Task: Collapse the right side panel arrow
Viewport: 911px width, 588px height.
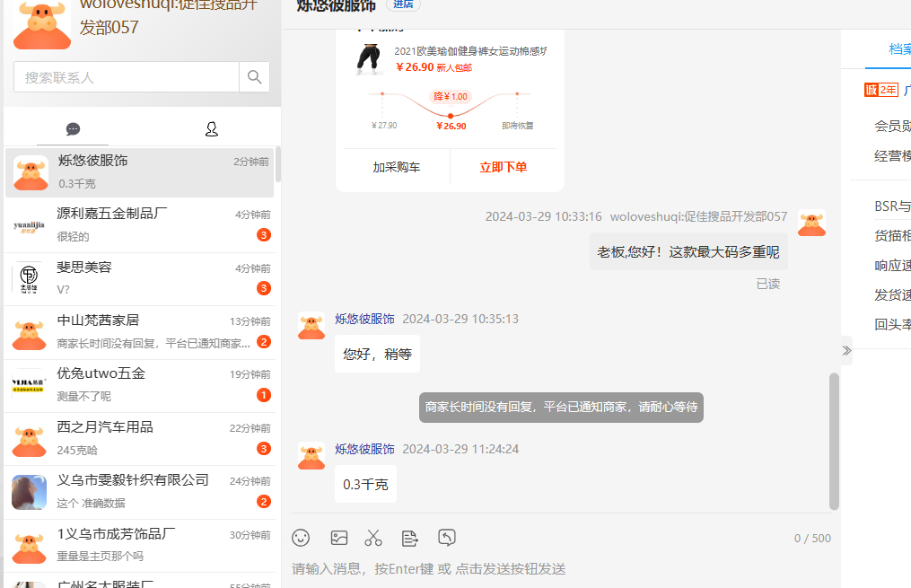Action: tap(845, 350)
